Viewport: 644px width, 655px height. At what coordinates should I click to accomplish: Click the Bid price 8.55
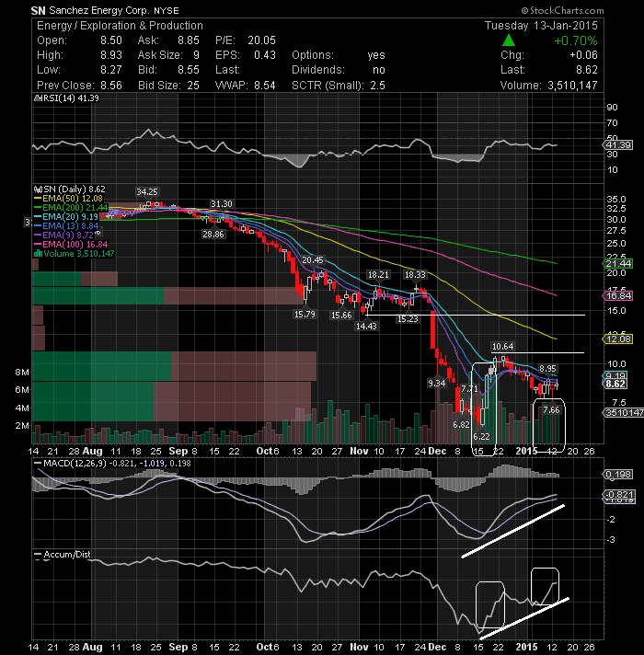[x=189, y=70]
